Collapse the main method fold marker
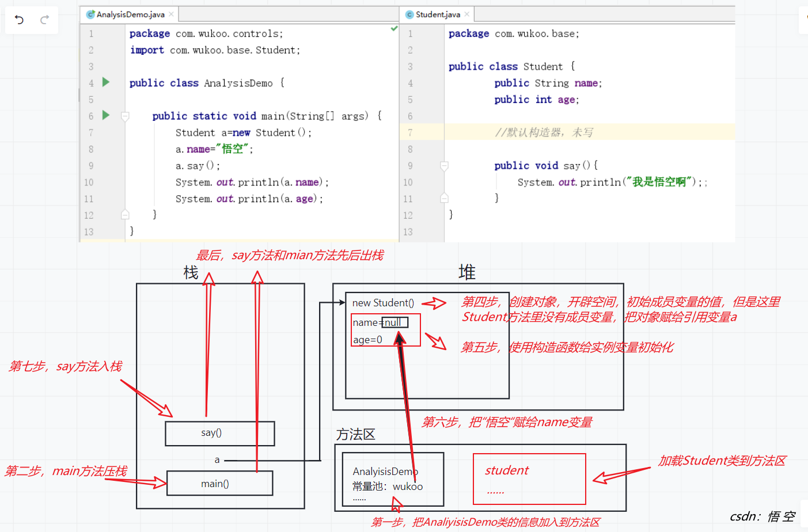Viewport: 808px width, 532px height. (x=125, y=116)
